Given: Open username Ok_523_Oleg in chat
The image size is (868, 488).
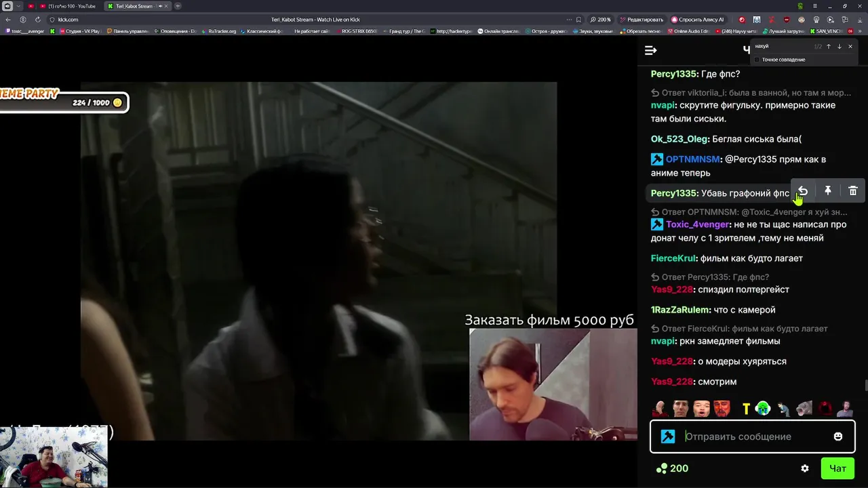Looking at the screenshot, I should pos(679,139).
